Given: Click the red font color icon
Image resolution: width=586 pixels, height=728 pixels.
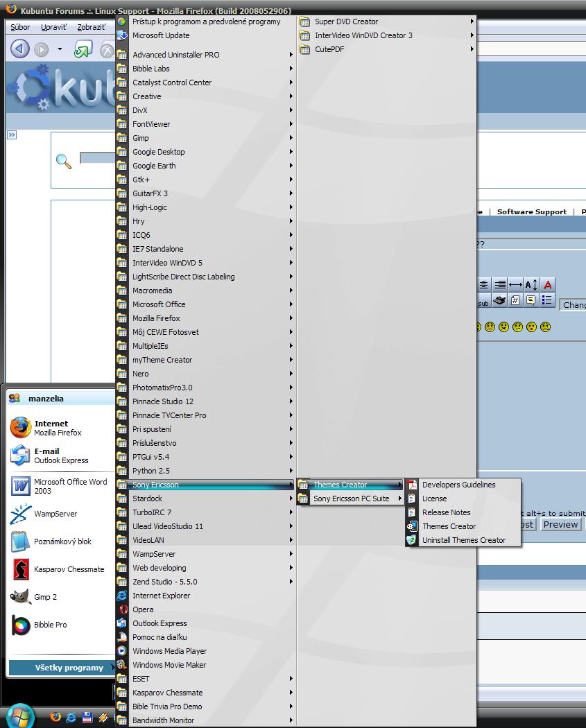Looking at the screenshot, I should click(548, 285).
